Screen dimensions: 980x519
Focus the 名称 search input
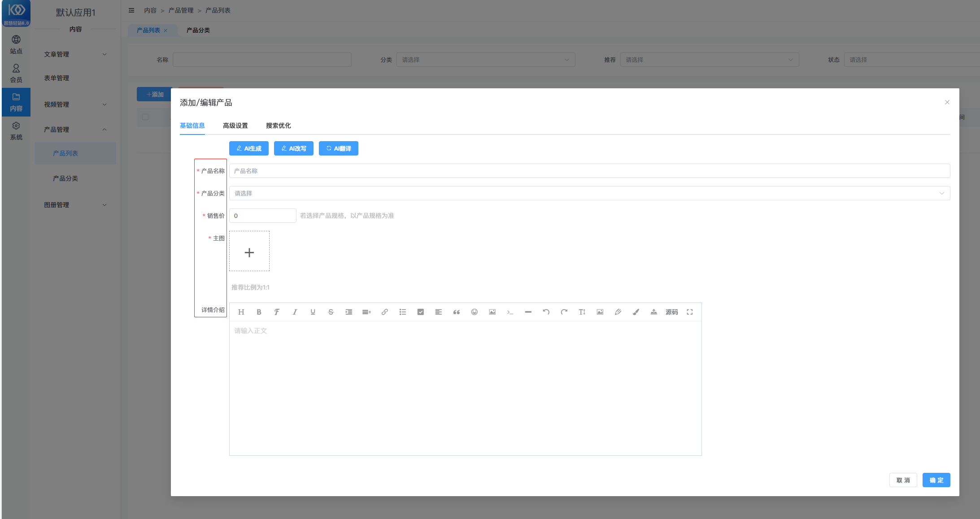tap(262, 60)
